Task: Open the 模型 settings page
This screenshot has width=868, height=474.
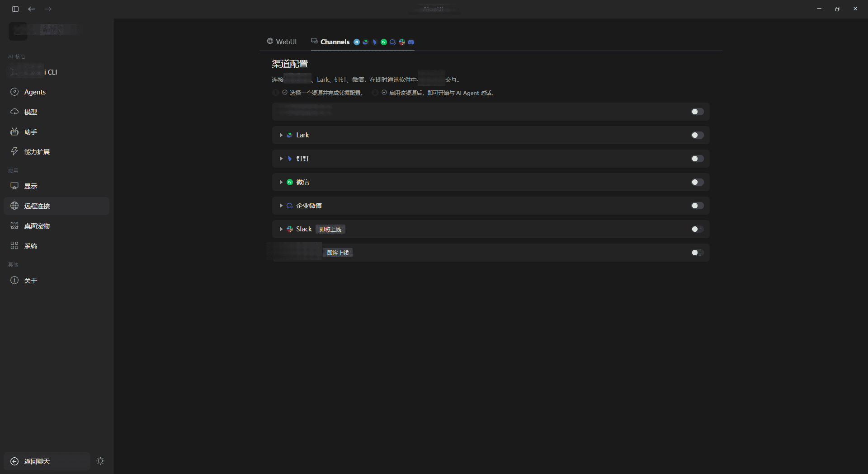Action: 57,112
